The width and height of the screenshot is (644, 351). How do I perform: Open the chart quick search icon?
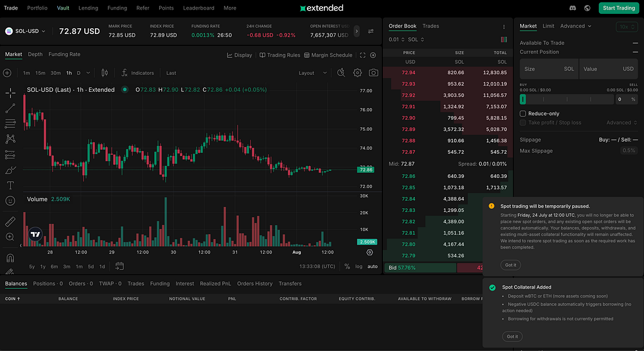pos(341,73)
